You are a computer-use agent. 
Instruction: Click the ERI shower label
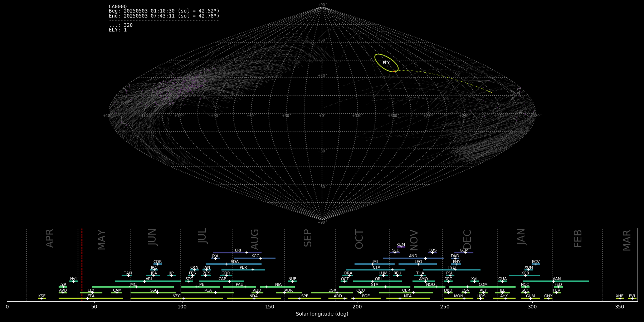(238, 250)
